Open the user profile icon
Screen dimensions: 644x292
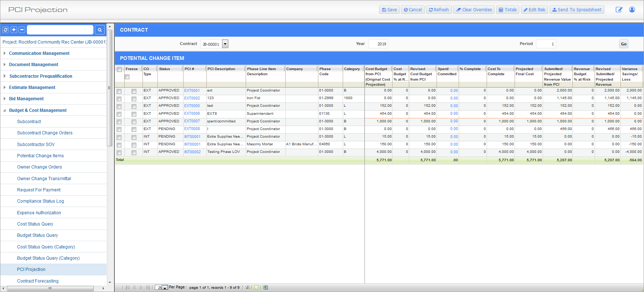[x=632, y=10]
